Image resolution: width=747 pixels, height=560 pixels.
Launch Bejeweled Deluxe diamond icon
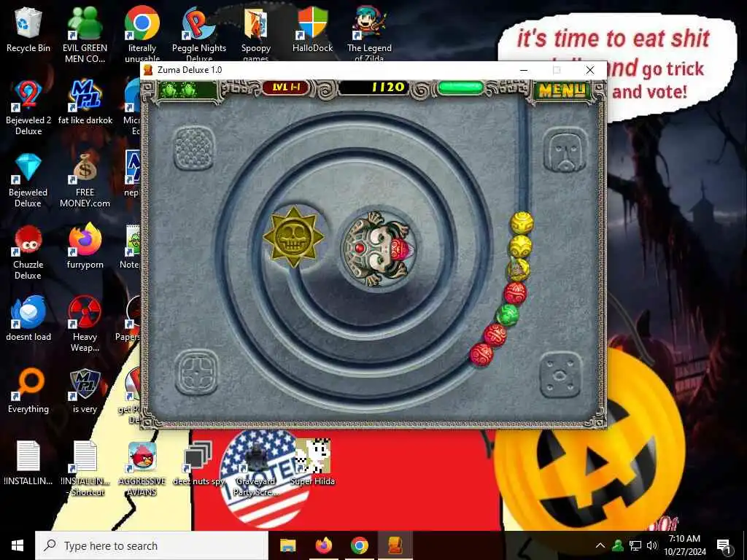tap(28, 181)
